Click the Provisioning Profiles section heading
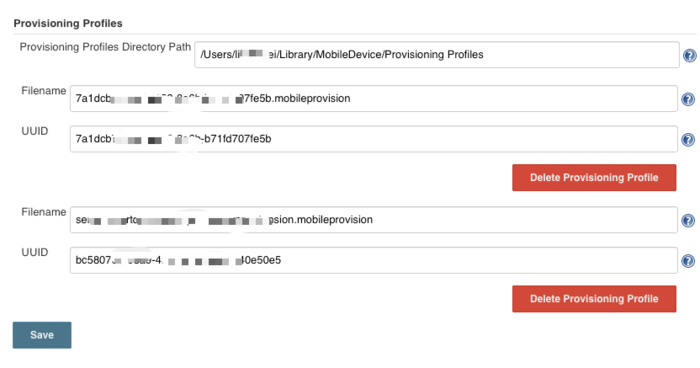The width and height of the screenshot is (700, 368). [x=68, y=23]
